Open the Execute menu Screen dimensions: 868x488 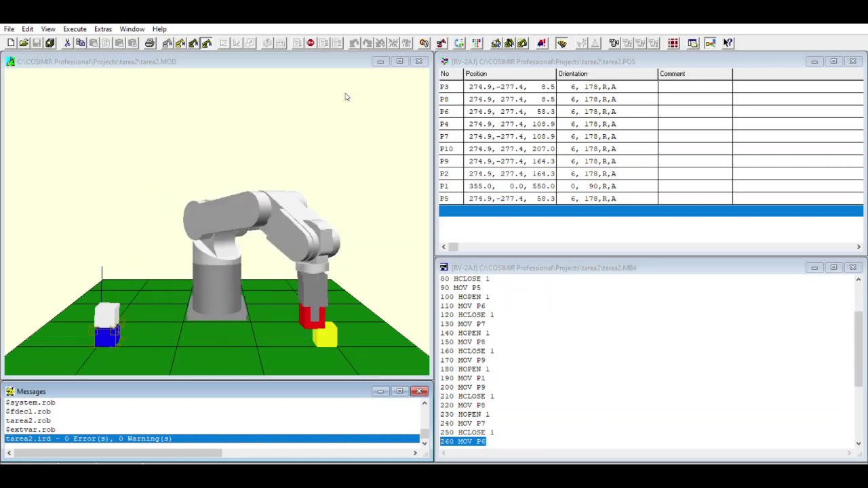[75, 29]
